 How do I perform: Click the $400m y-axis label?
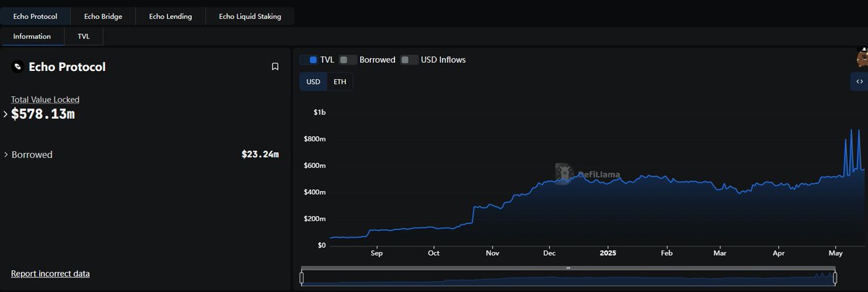pyautogui.click(x=315, y=192)
